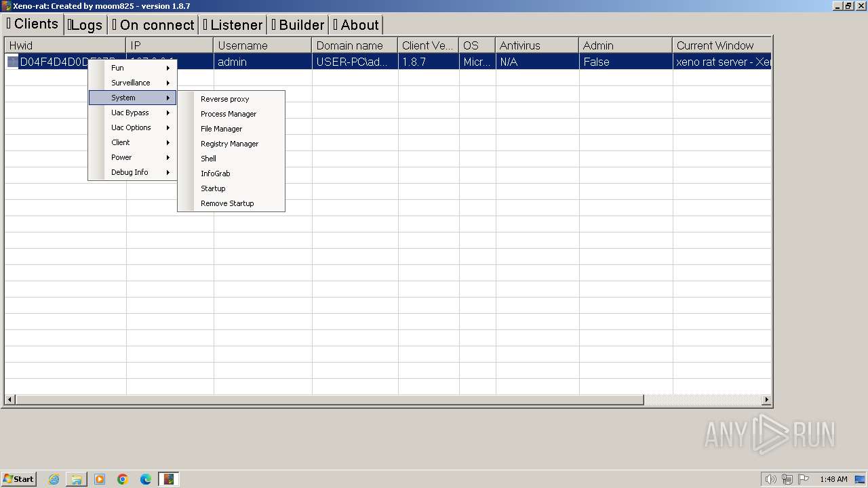868x488 pixels.
Task: Open the Action Center flag icon
Action: click(x=803, y=479)
